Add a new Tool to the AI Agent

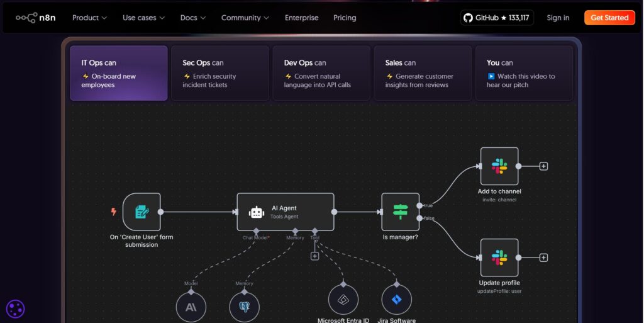314,256
